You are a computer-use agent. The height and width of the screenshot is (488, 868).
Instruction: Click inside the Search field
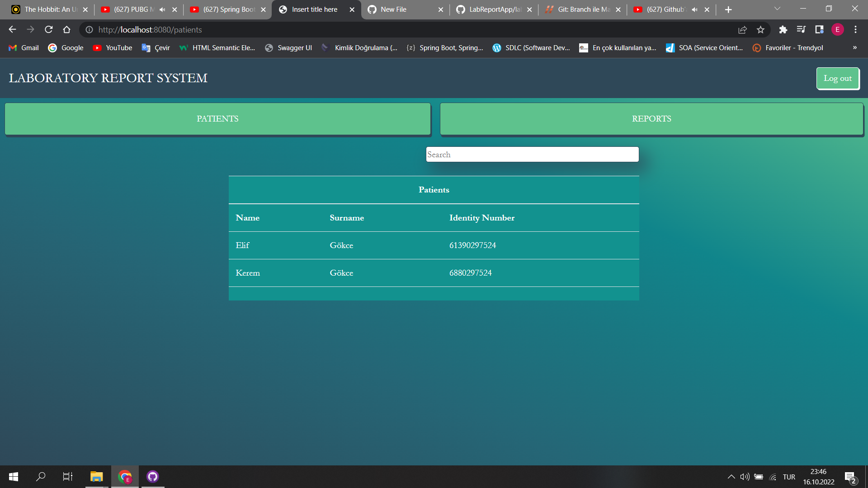coord(532,154)
